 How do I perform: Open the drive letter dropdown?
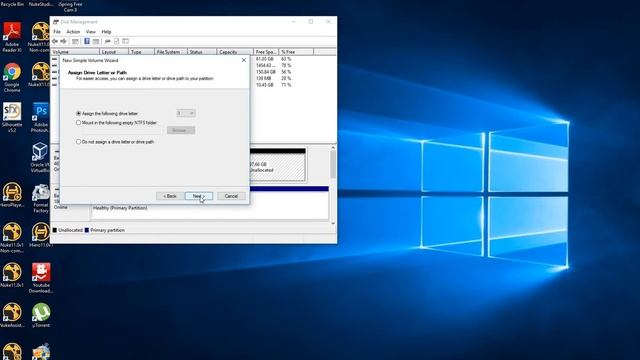(186, 113)
